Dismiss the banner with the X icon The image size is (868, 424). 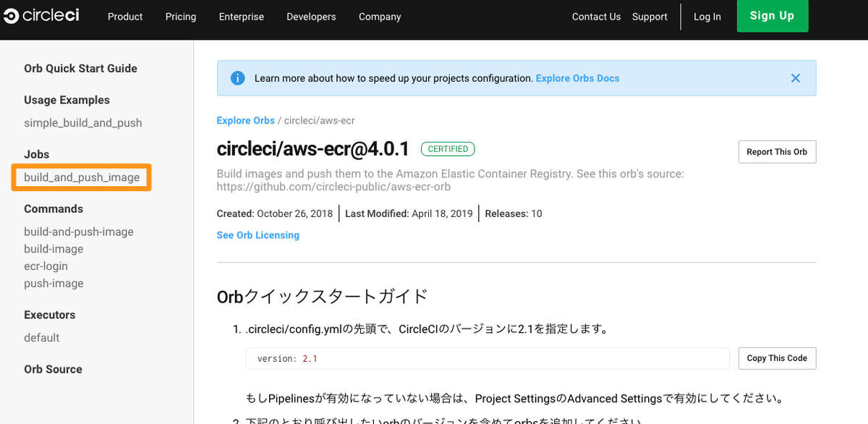[x=795, y=77]
